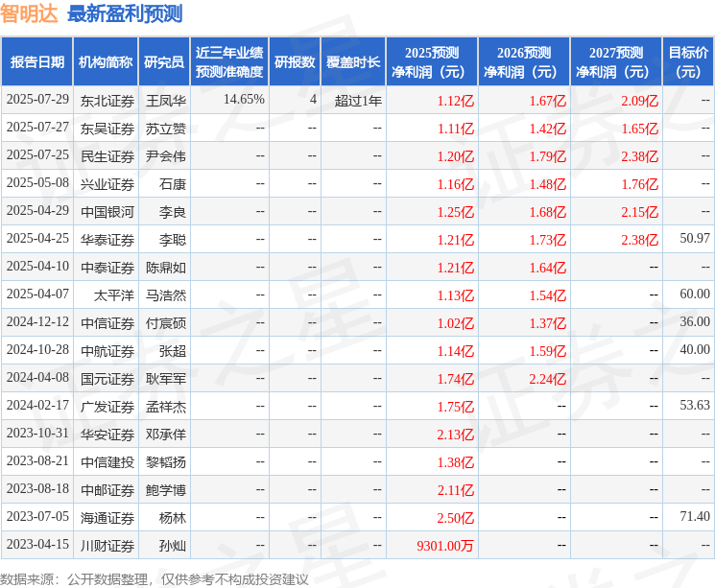
Task: Click the 1.64亿 profit value
Action: [x=548, y=268]
